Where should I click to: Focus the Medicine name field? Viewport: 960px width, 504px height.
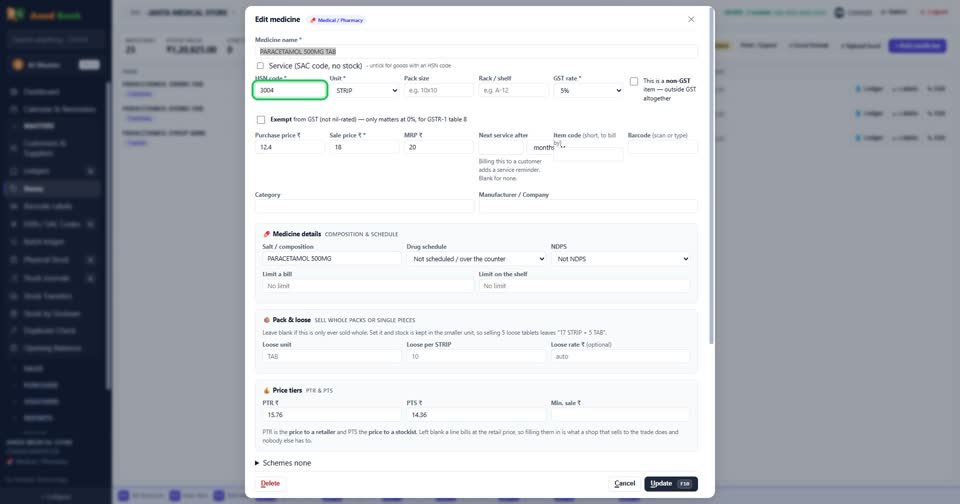pyautogui.click(x=476, y=51)
